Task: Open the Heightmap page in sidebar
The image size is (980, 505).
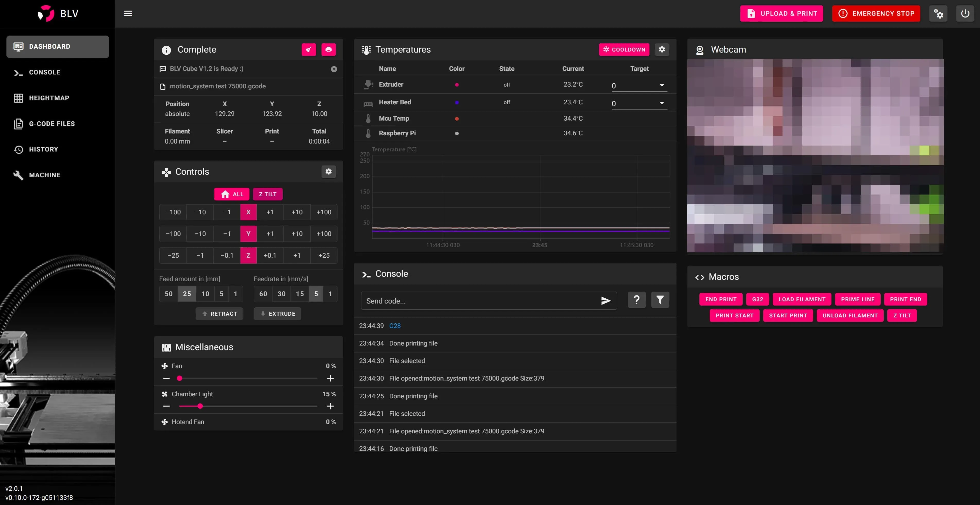Action: [x=58, y=98]
